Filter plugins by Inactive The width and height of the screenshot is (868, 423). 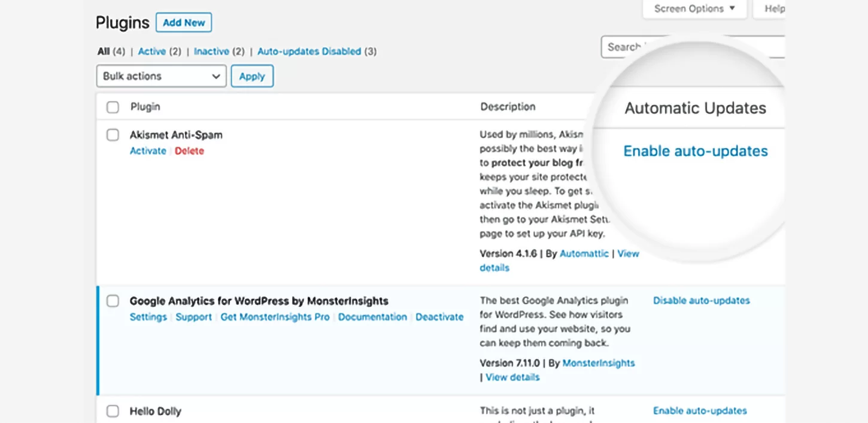coord(211,52)
